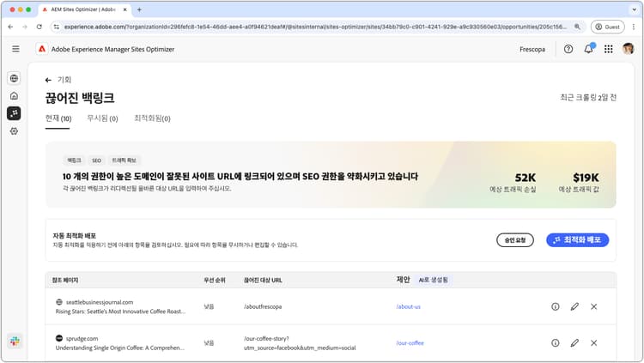Image resolution: width=644 pixels, height=363 pixels.
Task: Click the 끊어진 대상 URL column header
Action: tap(263, 280)
